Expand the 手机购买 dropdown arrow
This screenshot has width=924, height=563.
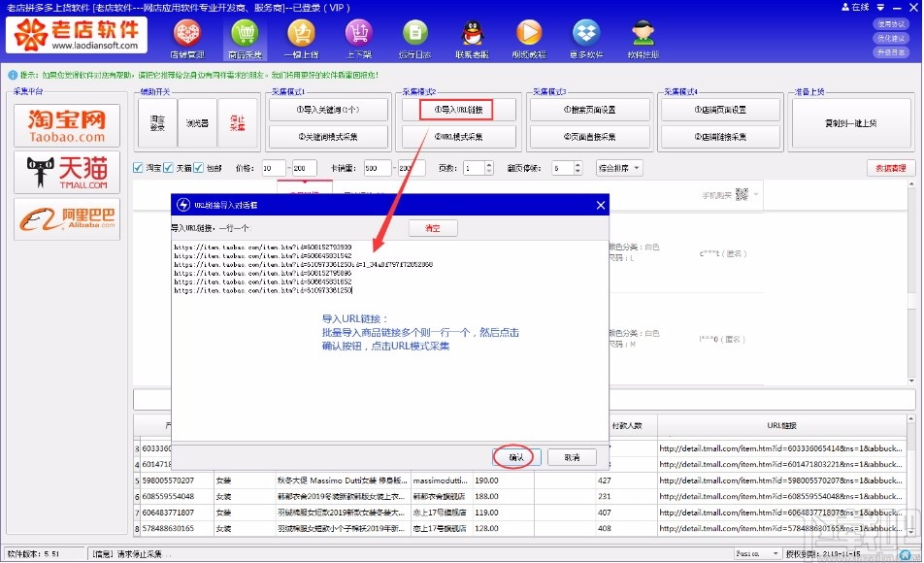[x=756, y=194]
